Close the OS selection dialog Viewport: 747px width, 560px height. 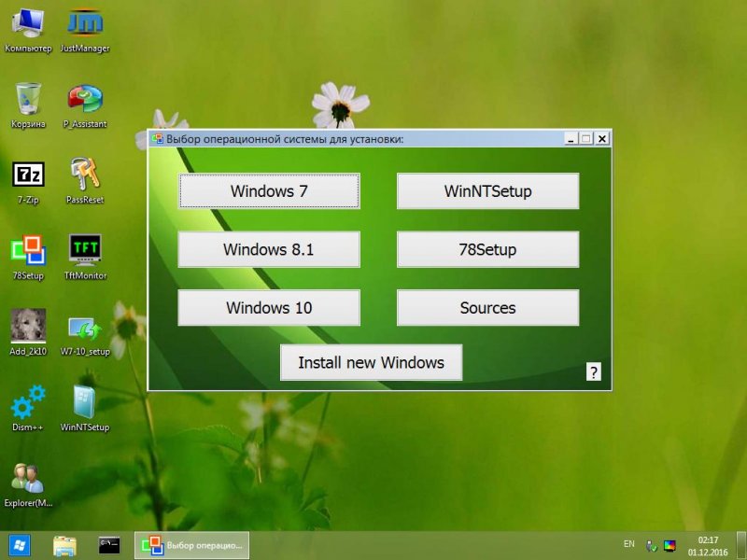[602, 138]
